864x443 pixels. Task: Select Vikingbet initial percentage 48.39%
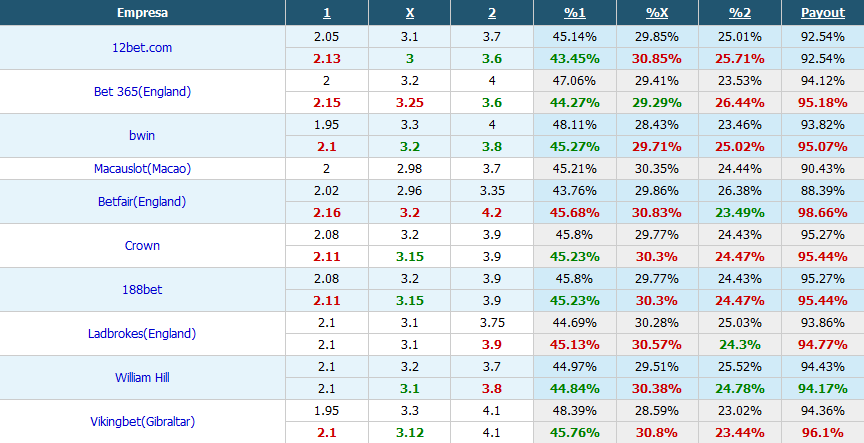[575, 412]
